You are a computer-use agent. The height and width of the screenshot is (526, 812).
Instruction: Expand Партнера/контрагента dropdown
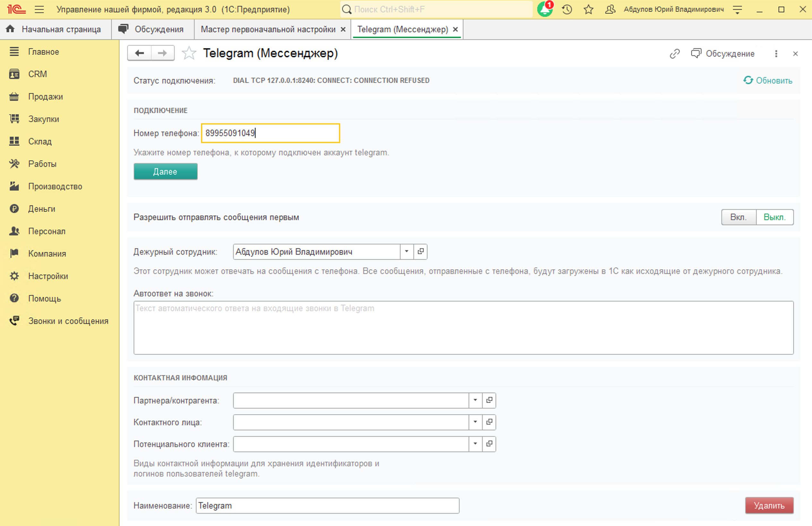point(475,400)
